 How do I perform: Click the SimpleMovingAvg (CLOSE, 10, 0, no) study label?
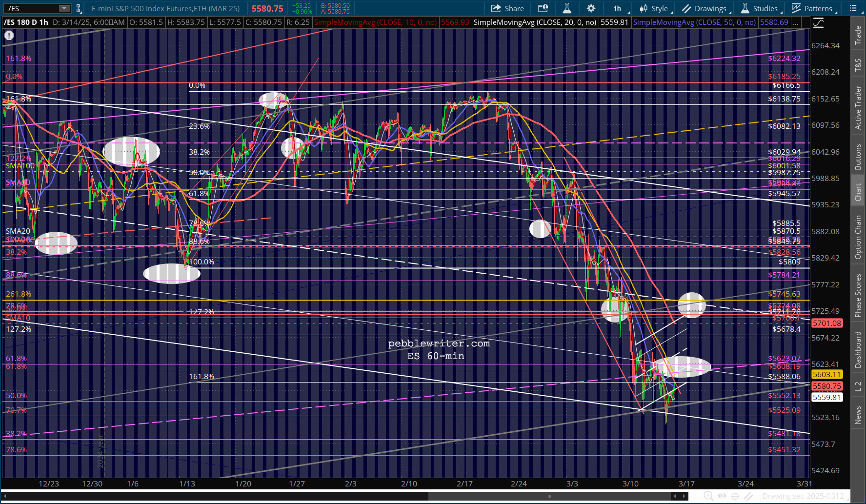click(375, 22)
